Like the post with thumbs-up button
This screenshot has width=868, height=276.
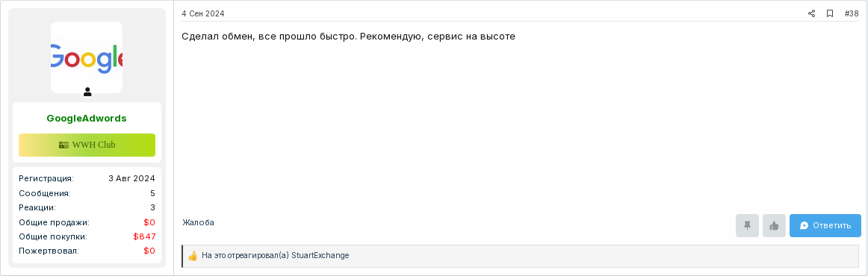pyautogui.click(x=774, y=226)
